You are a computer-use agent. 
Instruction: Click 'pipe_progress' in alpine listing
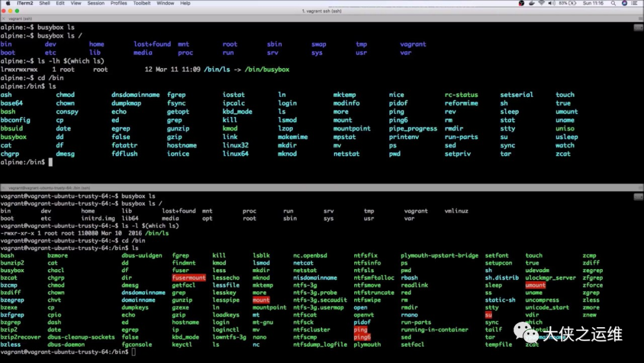click(x=413, y=128)
